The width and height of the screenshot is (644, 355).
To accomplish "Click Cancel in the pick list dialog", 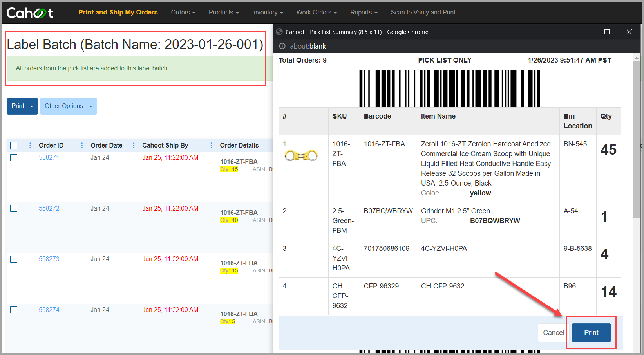I will pos(553,333).
